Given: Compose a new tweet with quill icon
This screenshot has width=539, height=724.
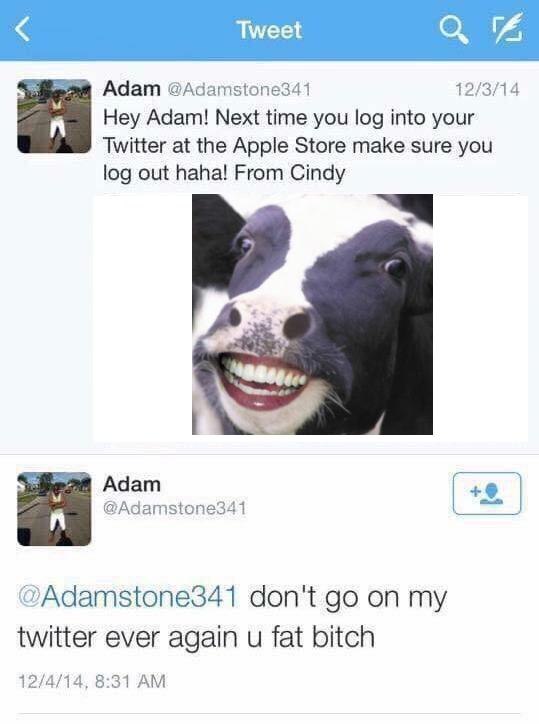Looking at the screenshot, I should click(508, 29).
